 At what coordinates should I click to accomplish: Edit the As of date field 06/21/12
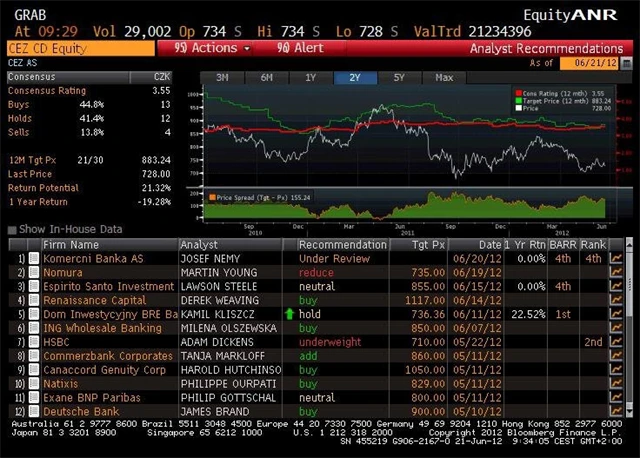pos(589,63)
